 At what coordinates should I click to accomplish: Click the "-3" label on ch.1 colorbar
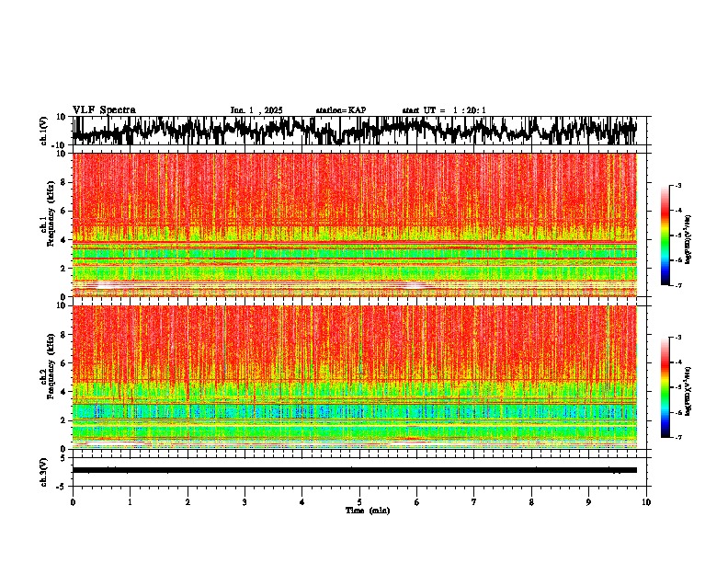point(678,185)
